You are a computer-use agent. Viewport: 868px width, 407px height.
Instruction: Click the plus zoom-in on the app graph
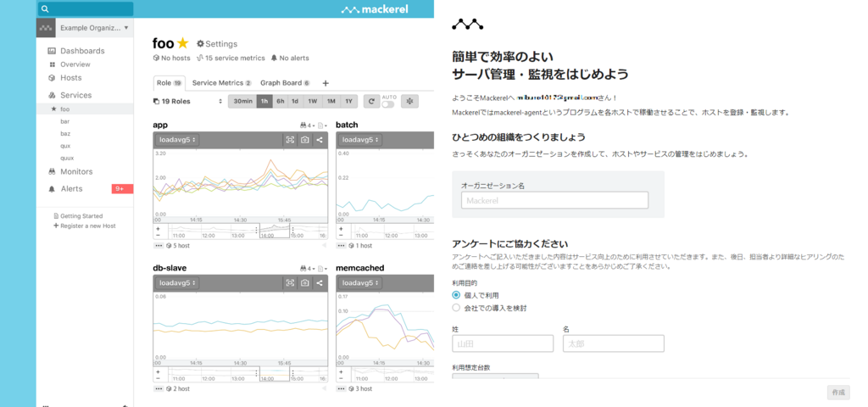coord(158,228)
